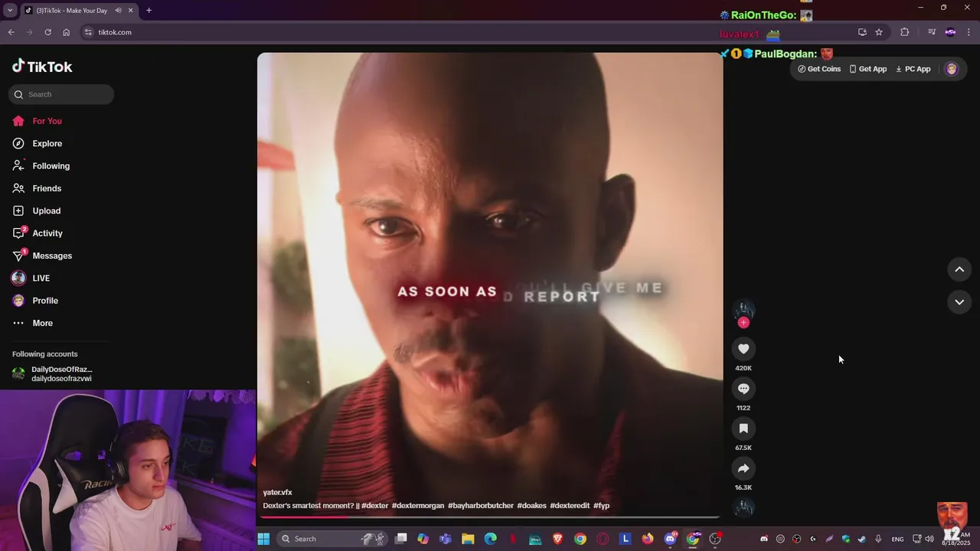
Task: Open yater.vfx username link
Action: click(x=277, y=492)
